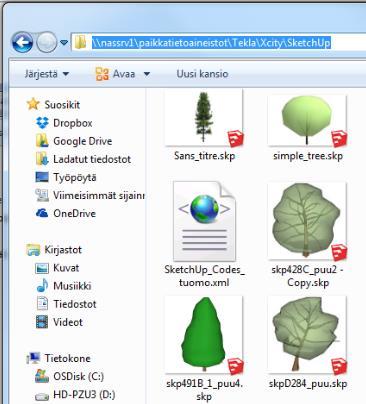The height and width of the screenshot is (404, 366).
Task: Click the greyed Forward navigation button
Action: 46,42
